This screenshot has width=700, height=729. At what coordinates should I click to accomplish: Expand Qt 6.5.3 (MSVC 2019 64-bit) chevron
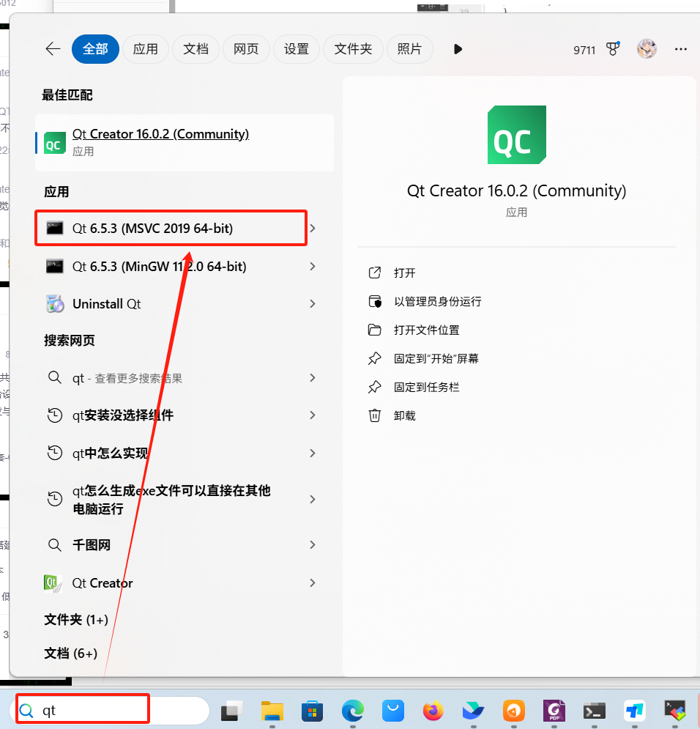coord(313,229)
